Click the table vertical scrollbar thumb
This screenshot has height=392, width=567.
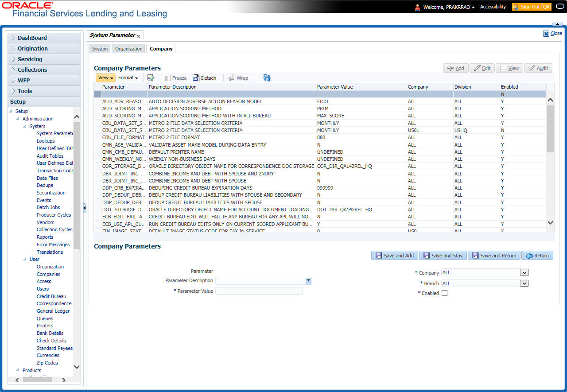[550, 129]
